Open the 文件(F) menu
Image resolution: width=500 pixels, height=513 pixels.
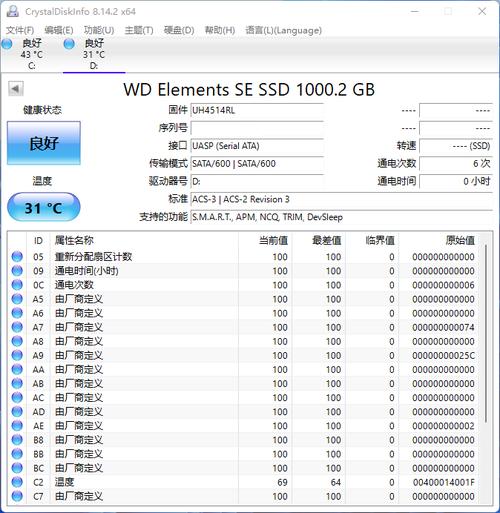click(x=20, y=30)
